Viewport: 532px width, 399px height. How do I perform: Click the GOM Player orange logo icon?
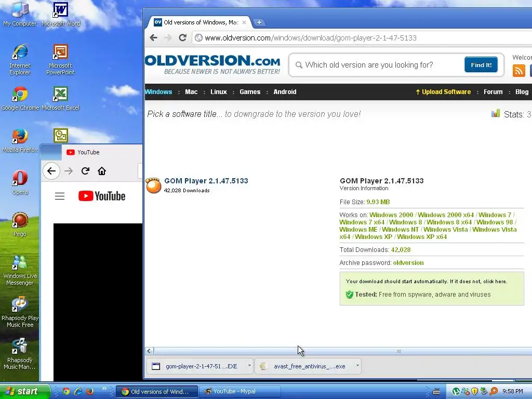tap(153, 185)
